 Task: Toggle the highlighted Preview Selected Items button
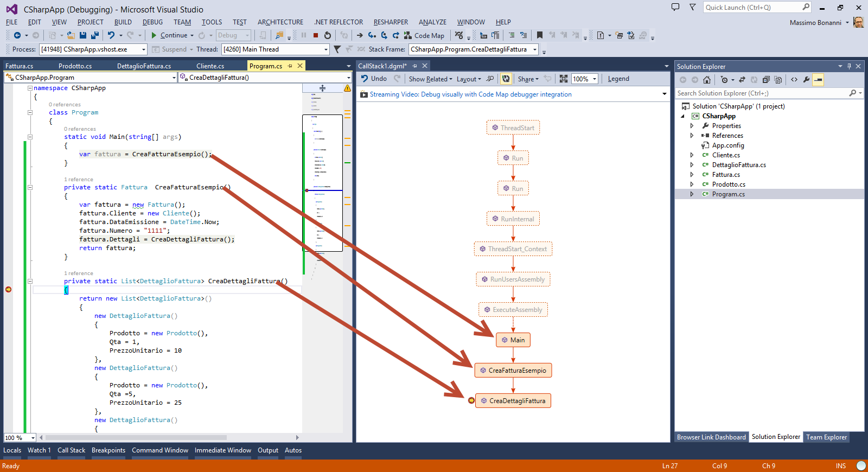819,80
